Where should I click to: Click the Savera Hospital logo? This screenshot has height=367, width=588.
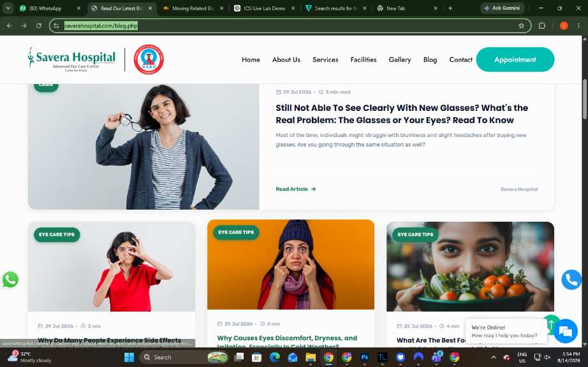[71, 59]
